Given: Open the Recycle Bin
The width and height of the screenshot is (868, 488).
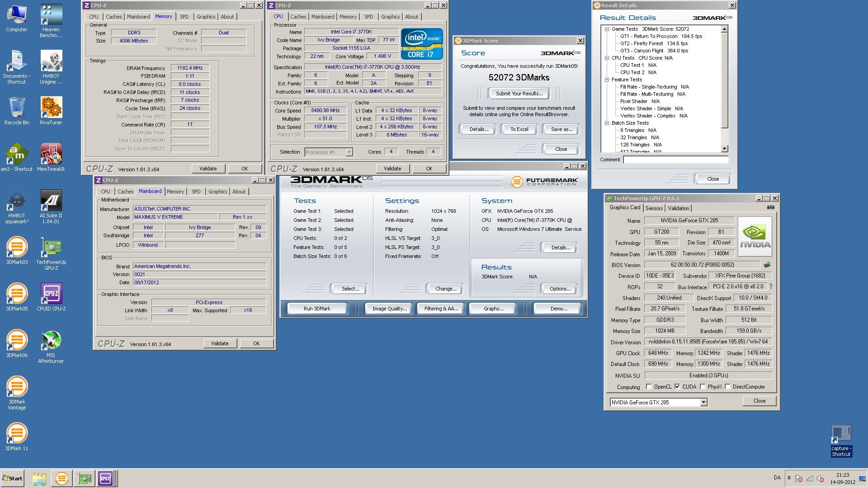Looking at the screenshot, I should click(16, 111).
